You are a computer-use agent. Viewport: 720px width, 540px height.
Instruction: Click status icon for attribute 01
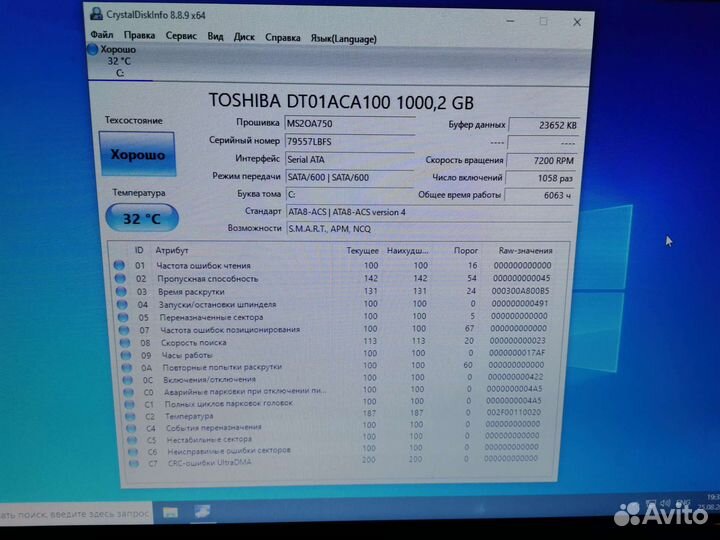coord(119,265)
